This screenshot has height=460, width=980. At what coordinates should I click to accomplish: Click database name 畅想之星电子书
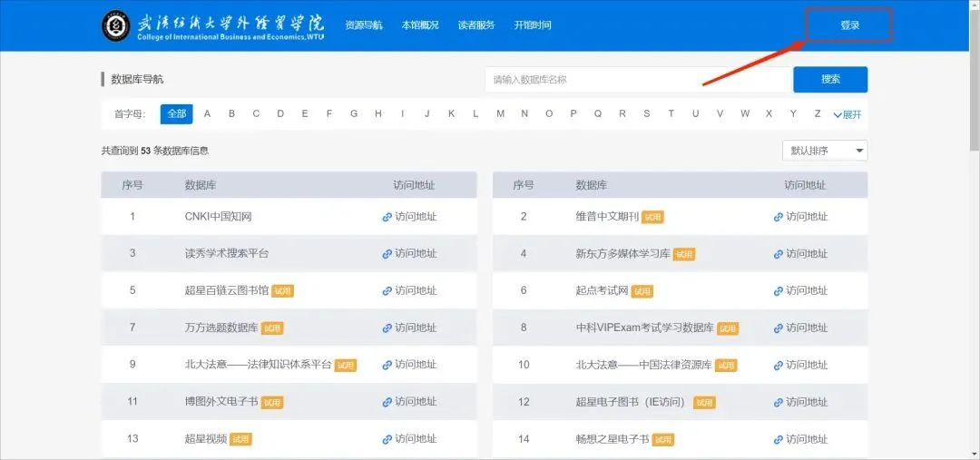(612, 439)
